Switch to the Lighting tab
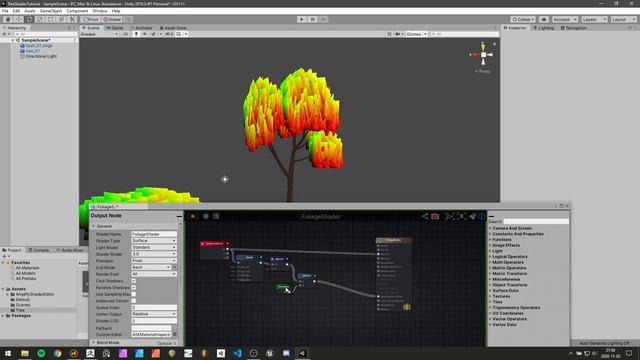This screenshot has height=360, width=640. pyautogui.click(x=544, y=28)
